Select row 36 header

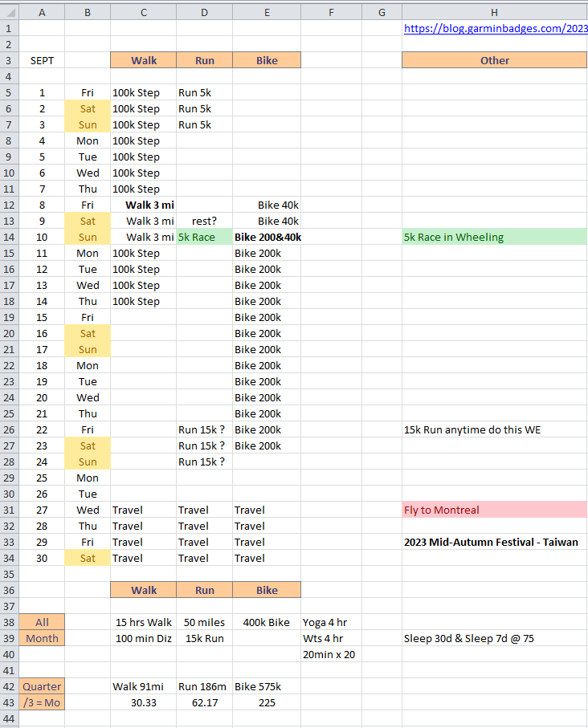click(x=9, y=590)
